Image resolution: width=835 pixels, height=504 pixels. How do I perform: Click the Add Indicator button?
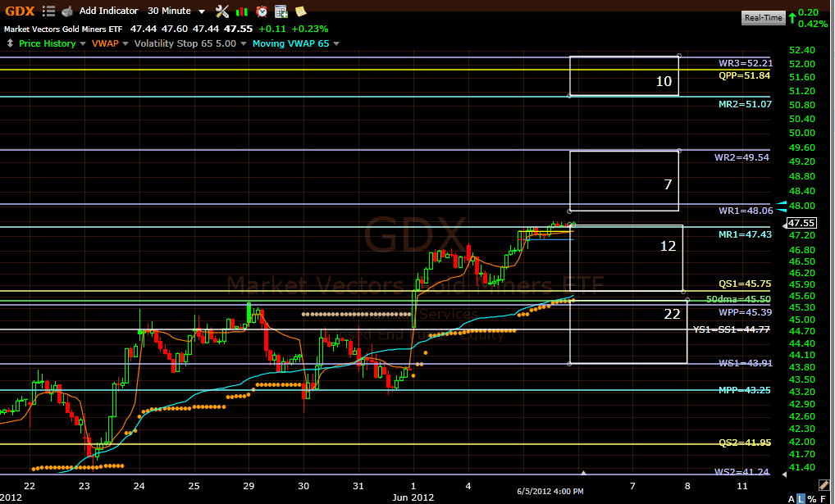[x=108, y=11]
